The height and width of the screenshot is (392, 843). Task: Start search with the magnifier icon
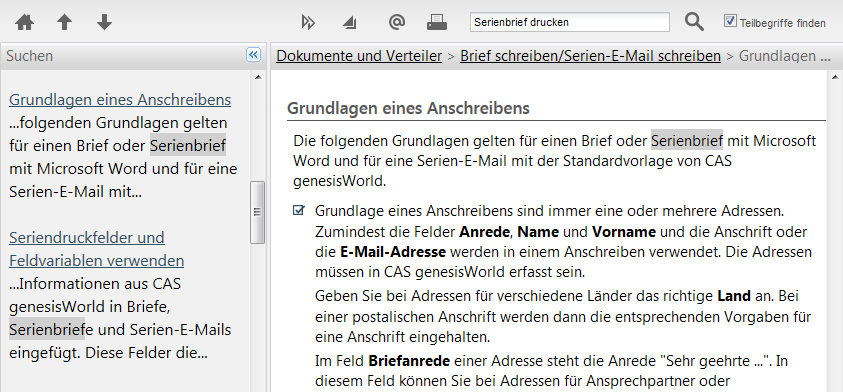point(694,22)
